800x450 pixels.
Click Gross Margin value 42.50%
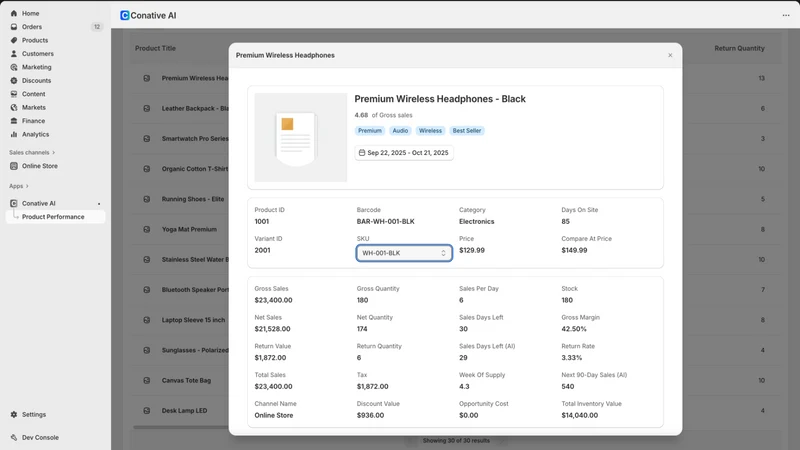(574, 329)
